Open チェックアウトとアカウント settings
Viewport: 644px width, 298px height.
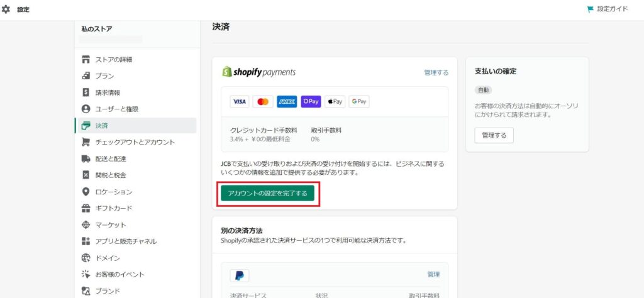[136, 142]
